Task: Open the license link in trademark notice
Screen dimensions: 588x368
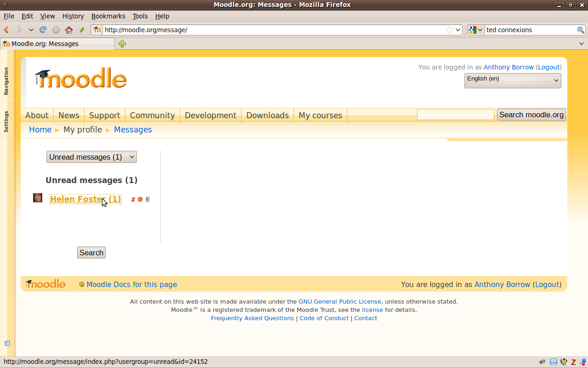Action: [373, 310]
